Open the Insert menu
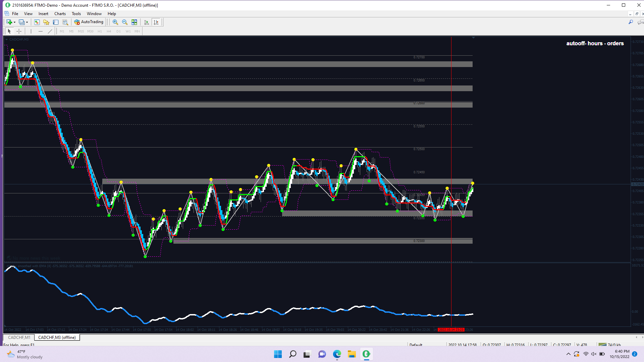The image size is (644, 362). pos(43,14)
